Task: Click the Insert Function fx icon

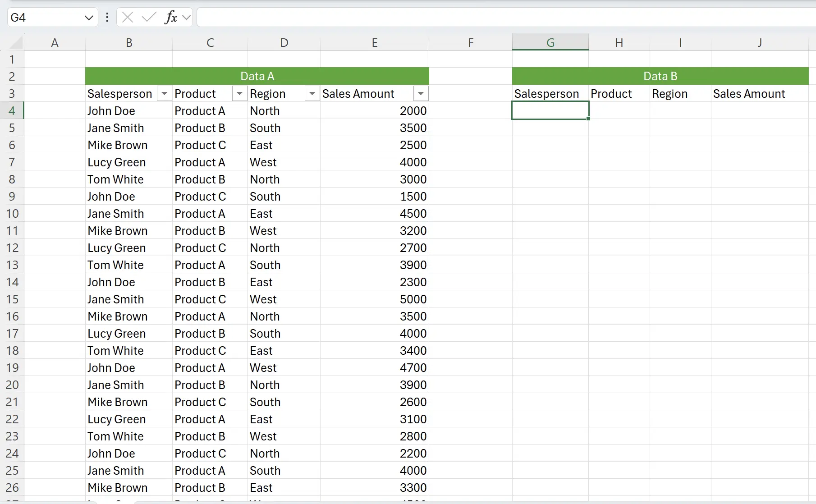Action: click(170, 18)
